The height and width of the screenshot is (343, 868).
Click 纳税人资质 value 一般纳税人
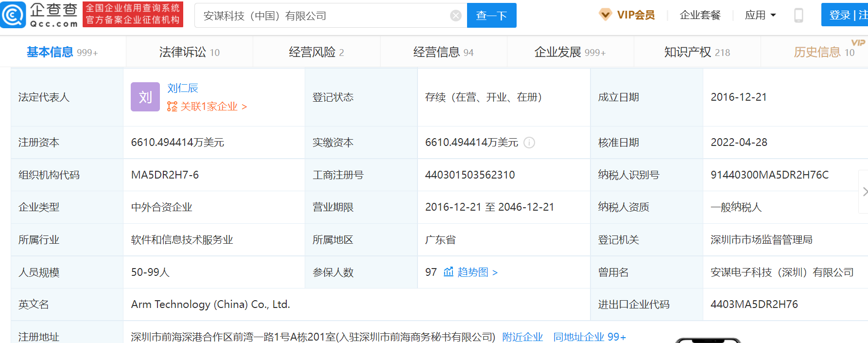pos(736,207)
